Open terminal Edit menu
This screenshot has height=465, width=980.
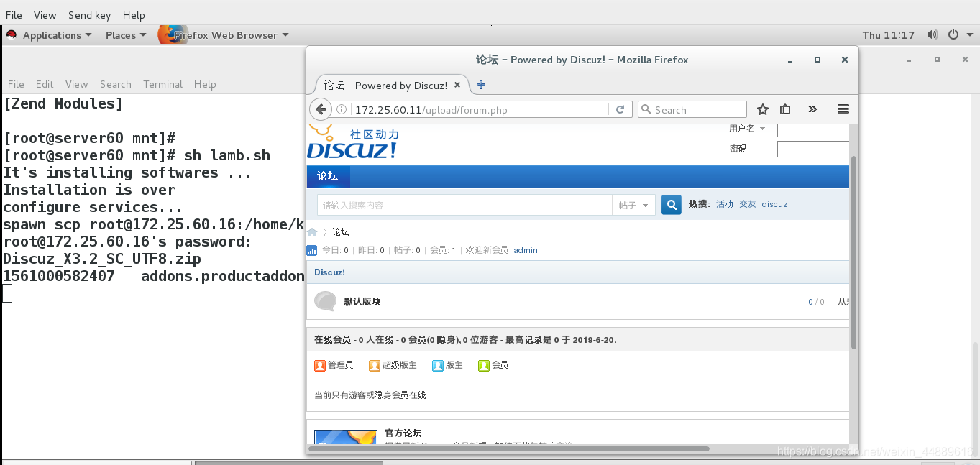click(45, 84)
